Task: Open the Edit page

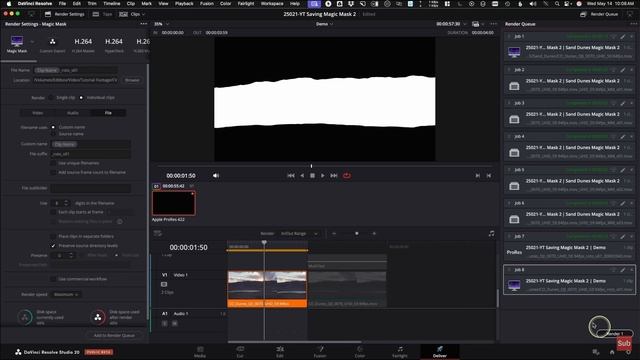Action: pyautogui.click(x=280, y=352)
